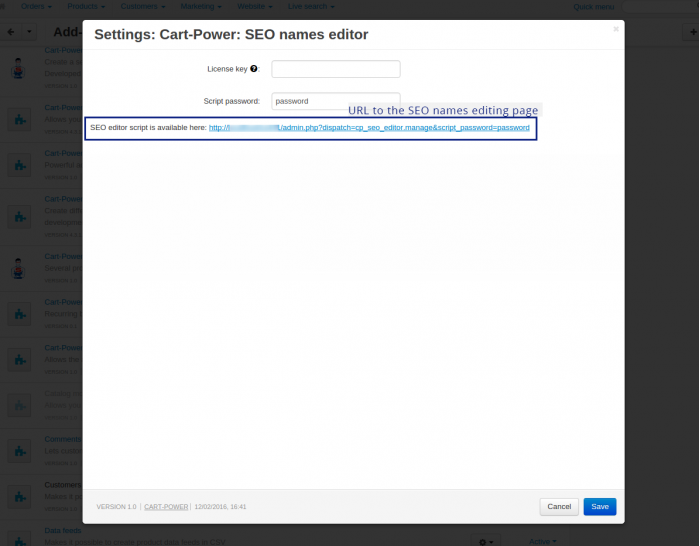Open the Data feeds add-on
This screenshot has height=546, width=700.
(62, 530)
